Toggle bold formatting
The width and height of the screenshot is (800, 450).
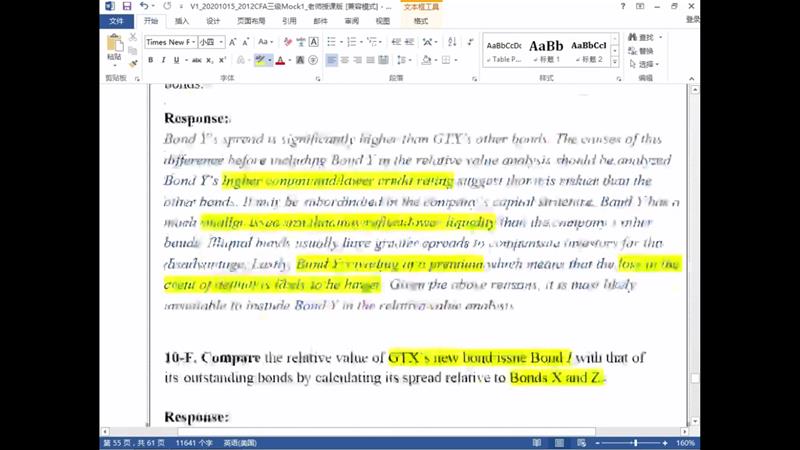pos(150,60)
